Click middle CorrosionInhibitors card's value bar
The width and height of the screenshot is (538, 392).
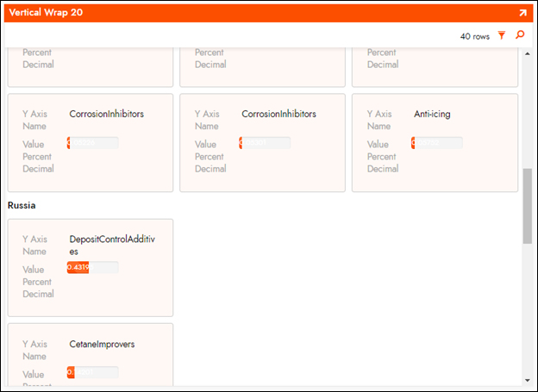pyautogui.click(x=265, y=143)
